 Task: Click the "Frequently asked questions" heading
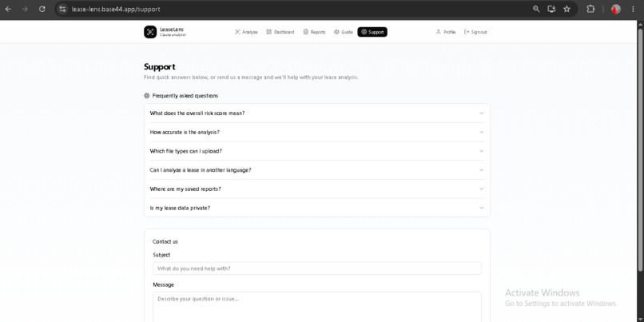185,96
